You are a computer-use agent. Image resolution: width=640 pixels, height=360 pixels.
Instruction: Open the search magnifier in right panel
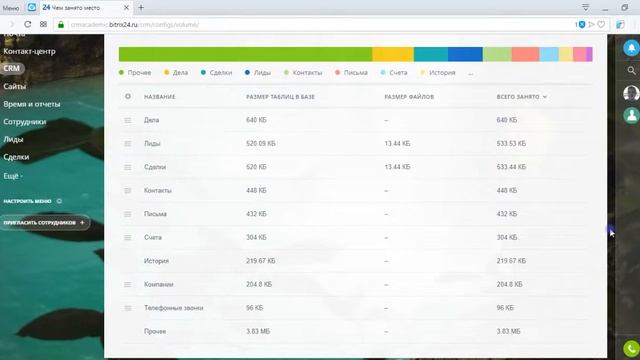click(631, 71)
